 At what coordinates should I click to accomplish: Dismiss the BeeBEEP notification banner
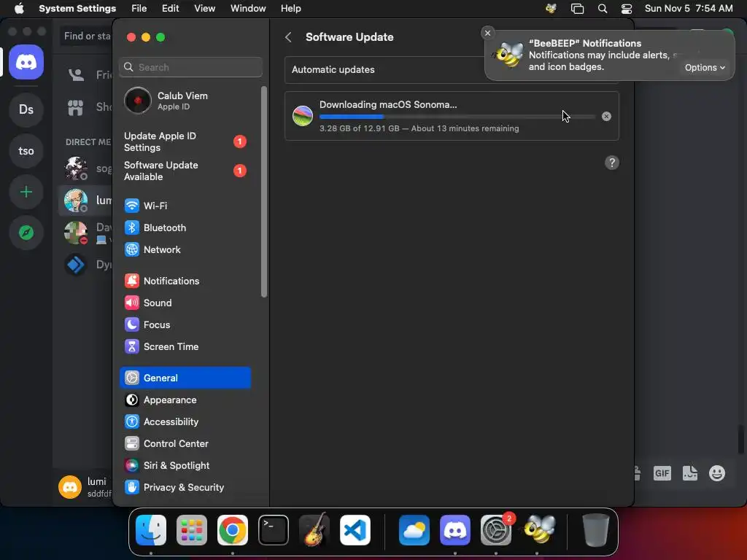click(x=487, y=33)
